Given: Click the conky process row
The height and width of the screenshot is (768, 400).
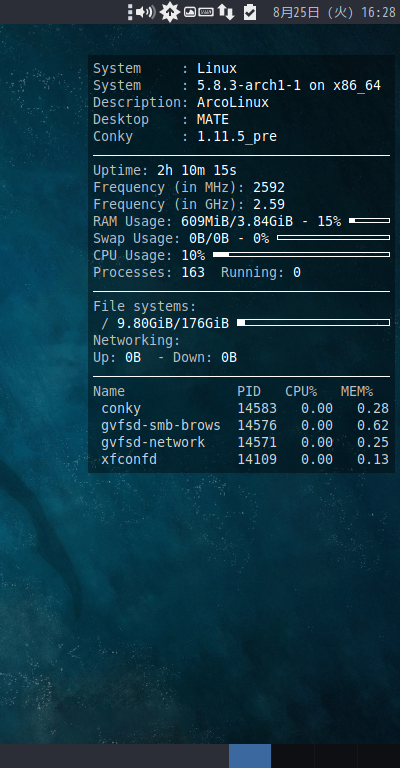Looking at the screenshot, I should click(241, 408).
